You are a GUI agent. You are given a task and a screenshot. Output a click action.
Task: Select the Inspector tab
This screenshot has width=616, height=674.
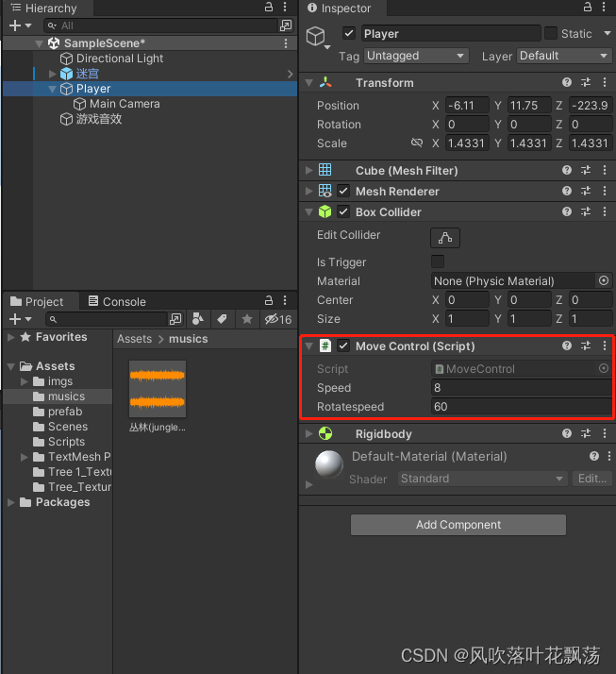340,8
